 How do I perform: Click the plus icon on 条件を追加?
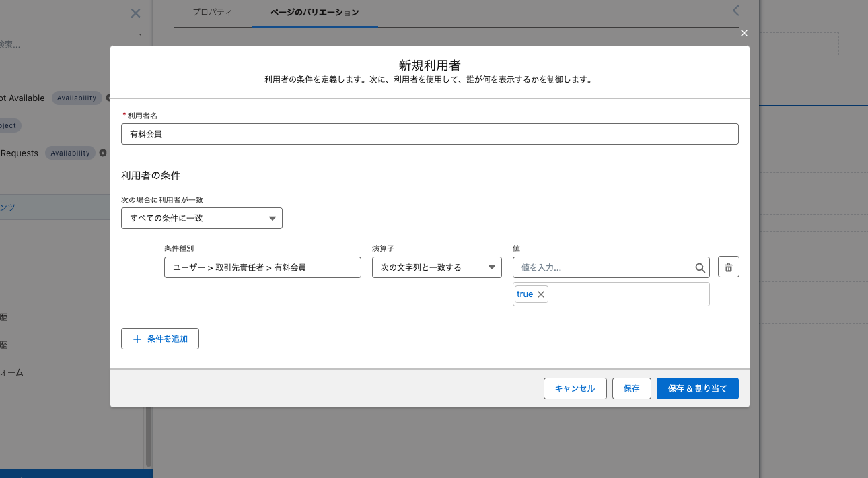pos(137,339)
